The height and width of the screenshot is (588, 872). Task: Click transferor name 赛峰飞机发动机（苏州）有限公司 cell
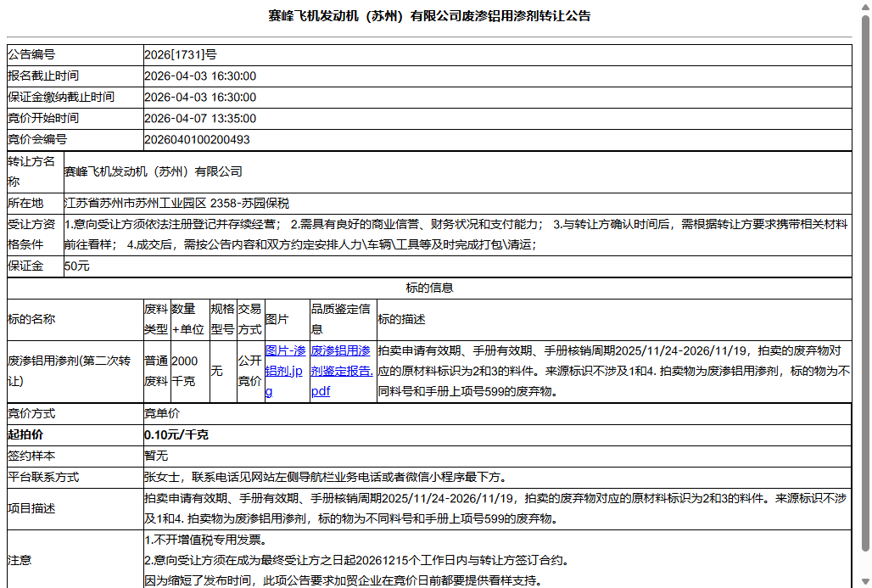pos(457,172)
